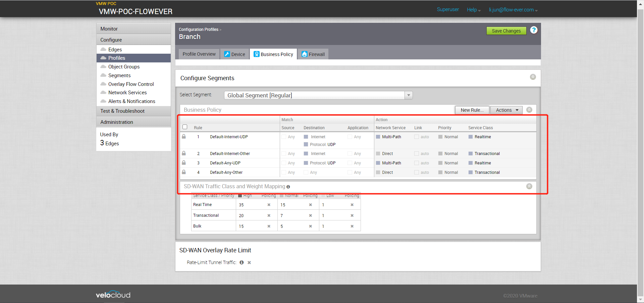Screen dimensions: 644x303
Task: Click lock icon on Default-Internet-UDP rule
Action: click(x=184, y=137)
